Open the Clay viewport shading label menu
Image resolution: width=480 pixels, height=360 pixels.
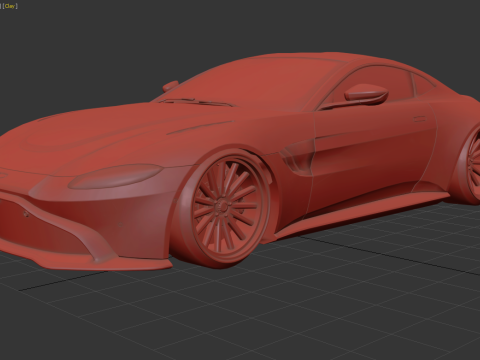(10, 6)
